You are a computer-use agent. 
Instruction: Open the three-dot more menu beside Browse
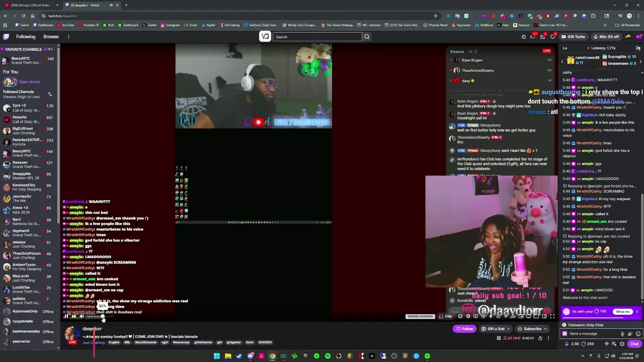(68, 37)
